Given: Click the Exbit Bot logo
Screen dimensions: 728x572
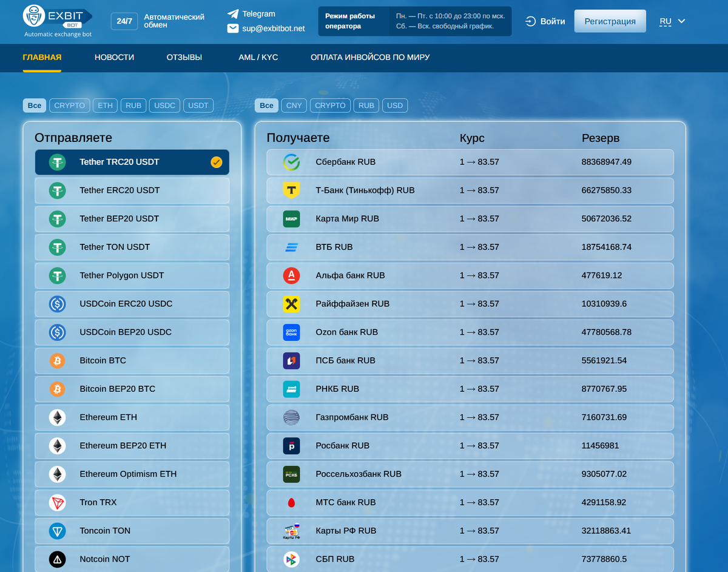Looking at the screenshot, I should coord(58,21).
